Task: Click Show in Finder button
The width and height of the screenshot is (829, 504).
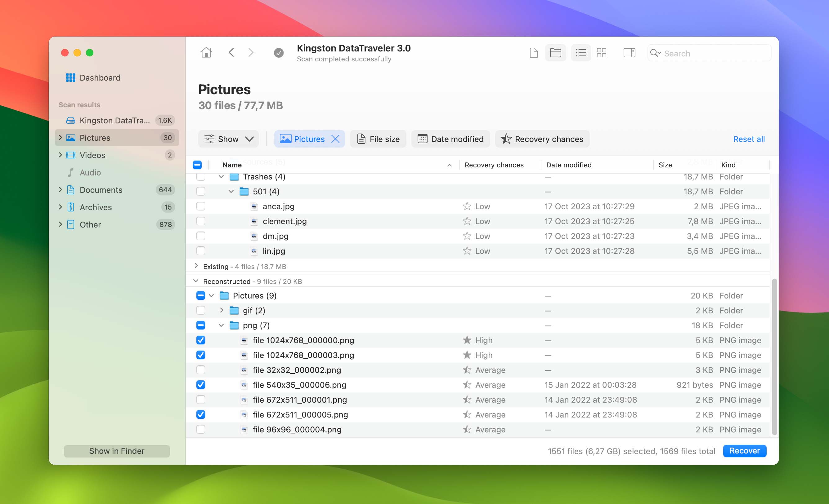Action: 117,451
